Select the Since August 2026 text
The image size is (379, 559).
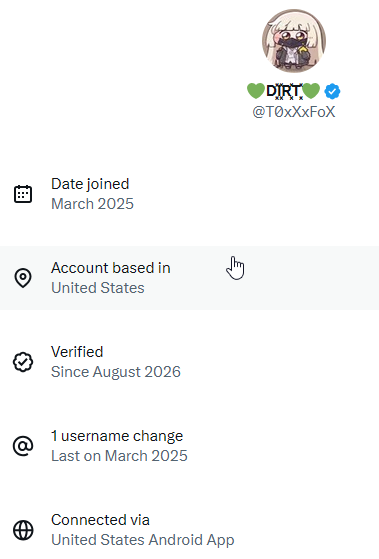(x=116, y=372)
